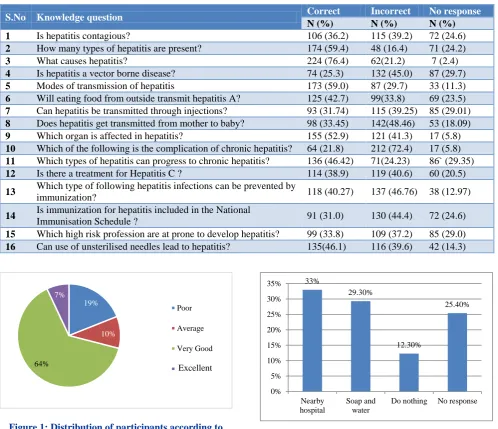Click the '29.30%' bar data label
The image size is (498, 429).
point(360,293)
